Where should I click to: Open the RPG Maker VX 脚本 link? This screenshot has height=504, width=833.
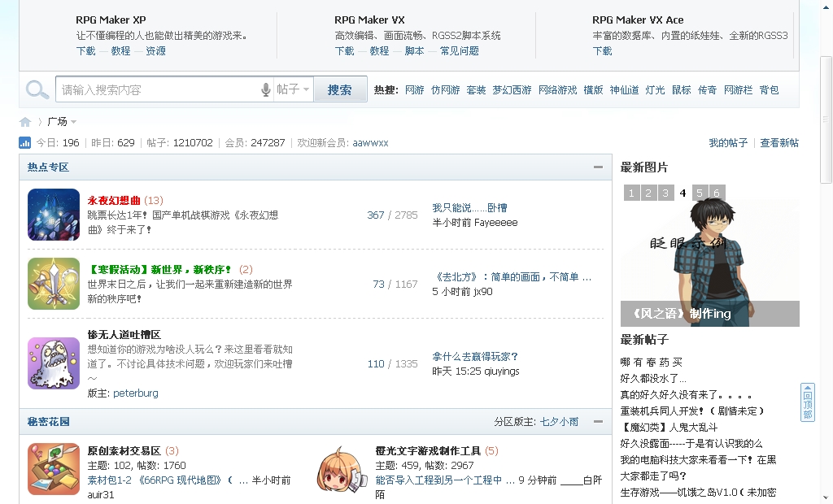pyautogui.click(x=414, y=51)
